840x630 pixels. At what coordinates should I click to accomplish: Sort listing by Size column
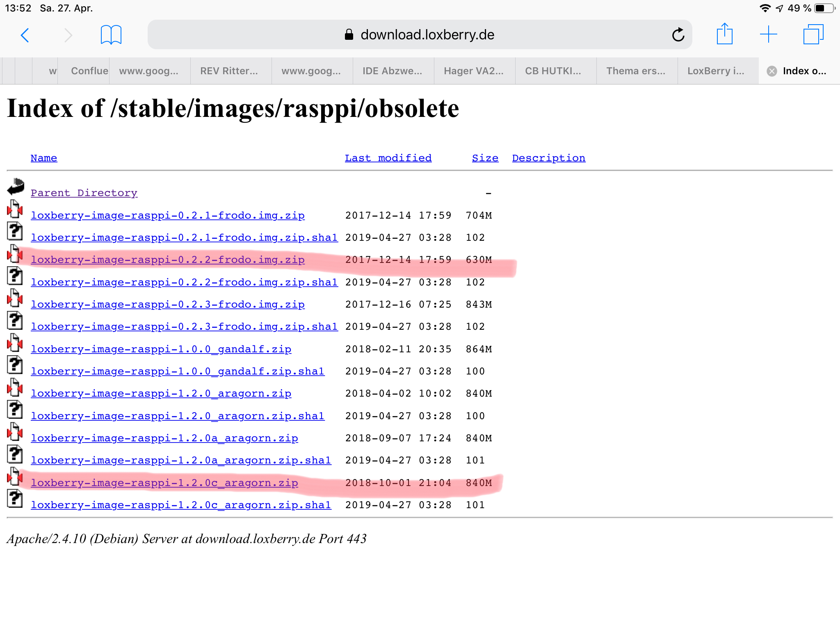click(x=485, y=158)
